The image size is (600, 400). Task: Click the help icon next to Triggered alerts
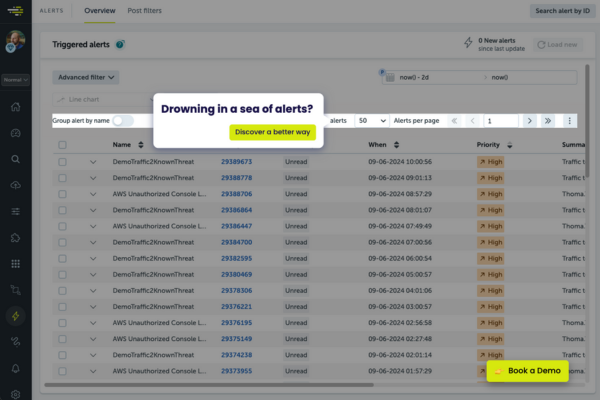(x=120, y=45)
